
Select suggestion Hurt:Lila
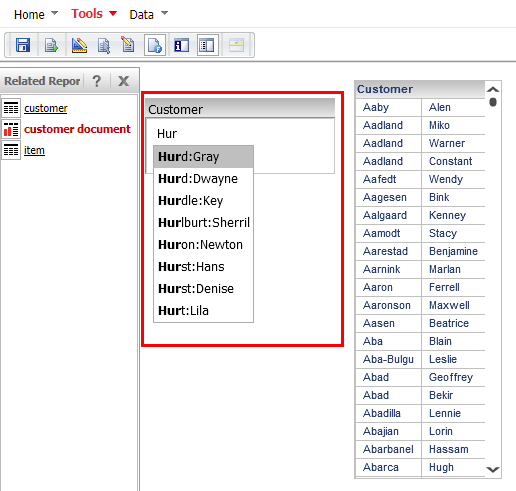click(203, 311)
